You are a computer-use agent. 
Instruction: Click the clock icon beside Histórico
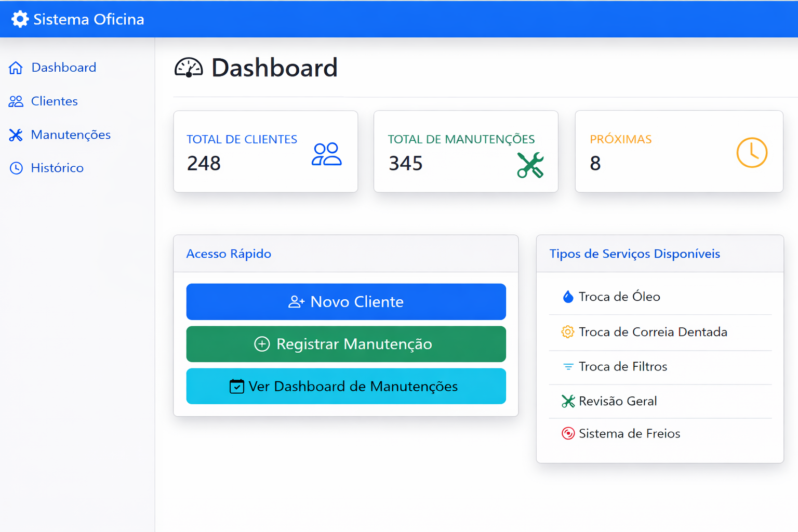click(x=16, y=168)
